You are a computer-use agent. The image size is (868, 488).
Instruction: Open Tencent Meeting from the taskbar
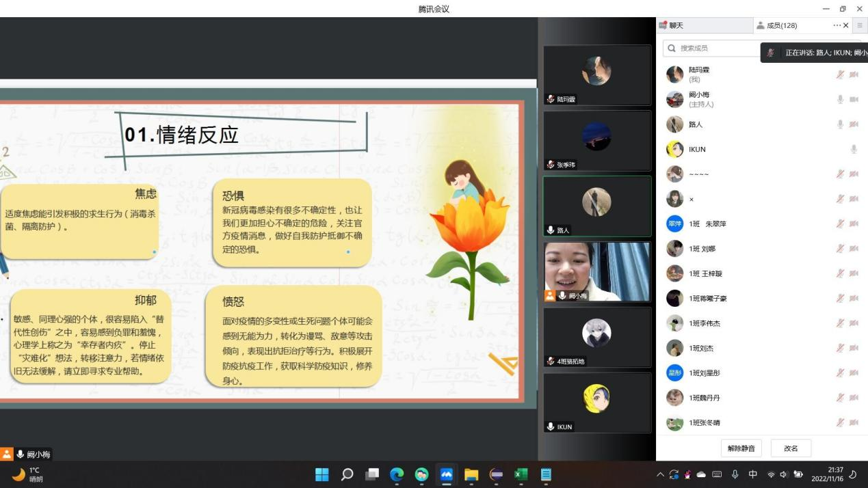[x=447, y=474]
